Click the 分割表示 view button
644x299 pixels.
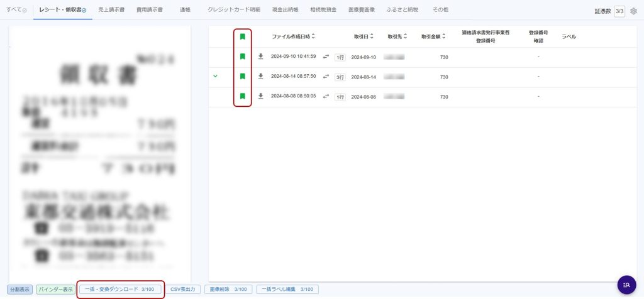19,290
